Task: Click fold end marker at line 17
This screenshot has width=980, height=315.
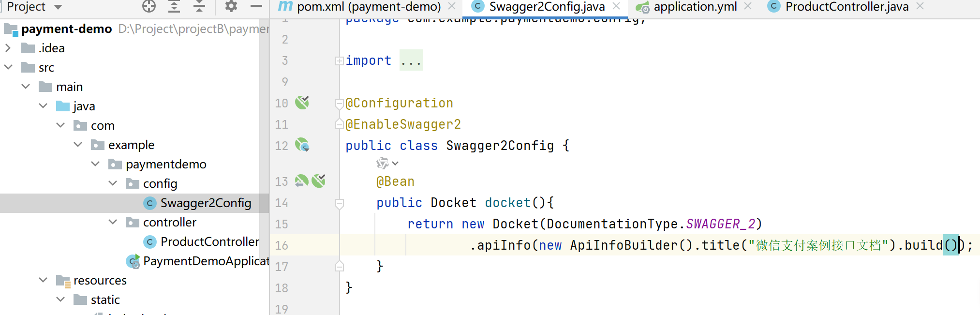Action: click(340, 266)
